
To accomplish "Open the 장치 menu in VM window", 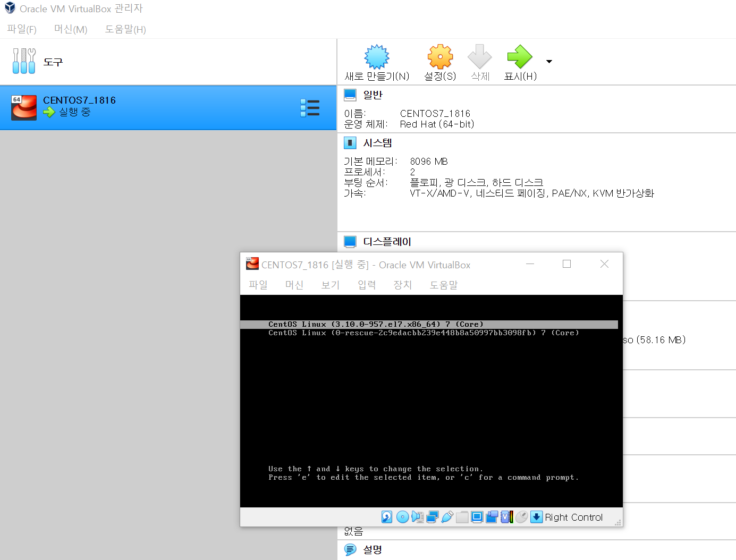I will click(403, 285).
